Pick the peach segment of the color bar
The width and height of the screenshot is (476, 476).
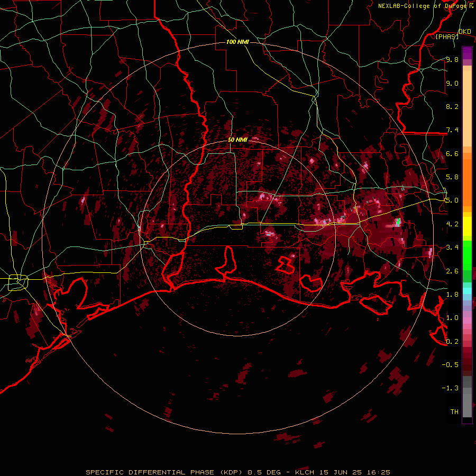[467, 109]
